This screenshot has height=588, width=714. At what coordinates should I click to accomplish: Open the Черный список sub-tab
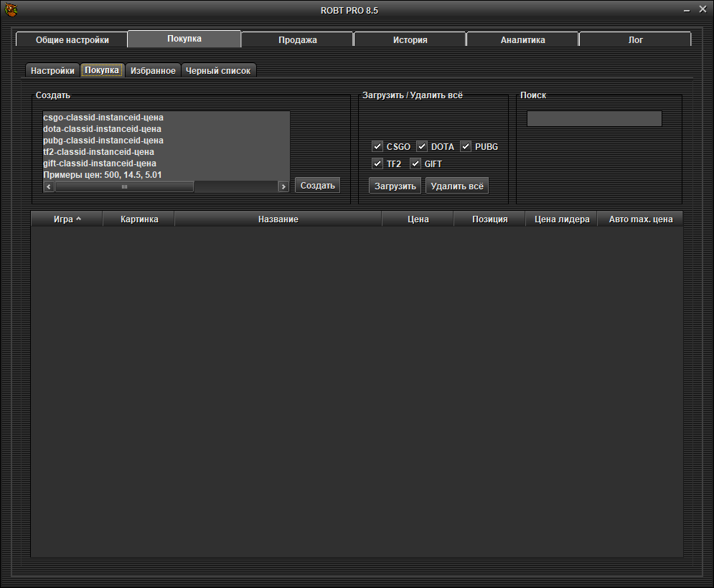[218, 71]
